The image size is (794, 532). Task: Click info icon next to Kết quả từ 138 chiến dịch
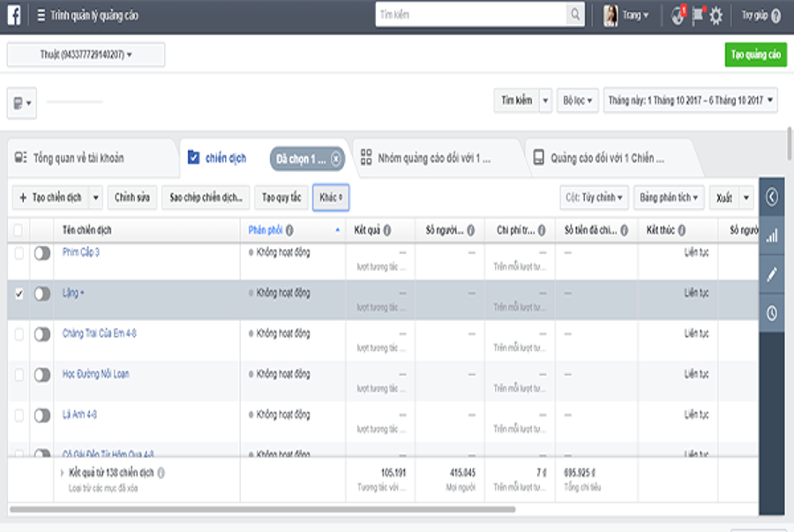[x=161, y=473]
